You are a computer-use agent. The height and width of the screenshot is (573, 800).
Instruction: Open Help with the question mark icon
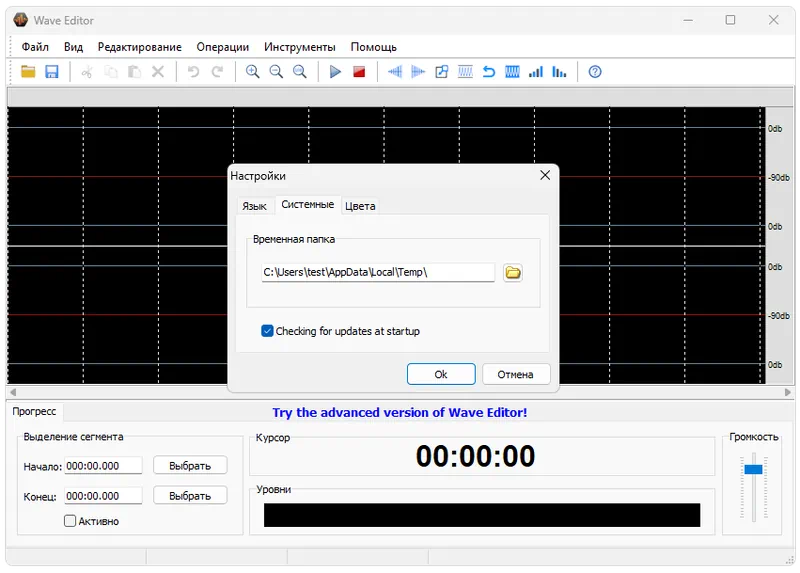point(595,72)
